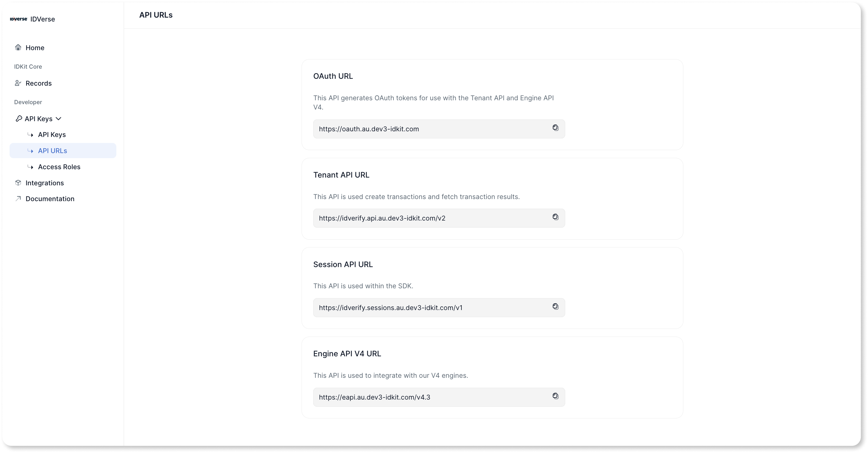Image resolution: width=868 pixels, height=453 pixels.
Task: Open the API Keys submenu page
Action: pyautogui.click(x=52, y=134)
